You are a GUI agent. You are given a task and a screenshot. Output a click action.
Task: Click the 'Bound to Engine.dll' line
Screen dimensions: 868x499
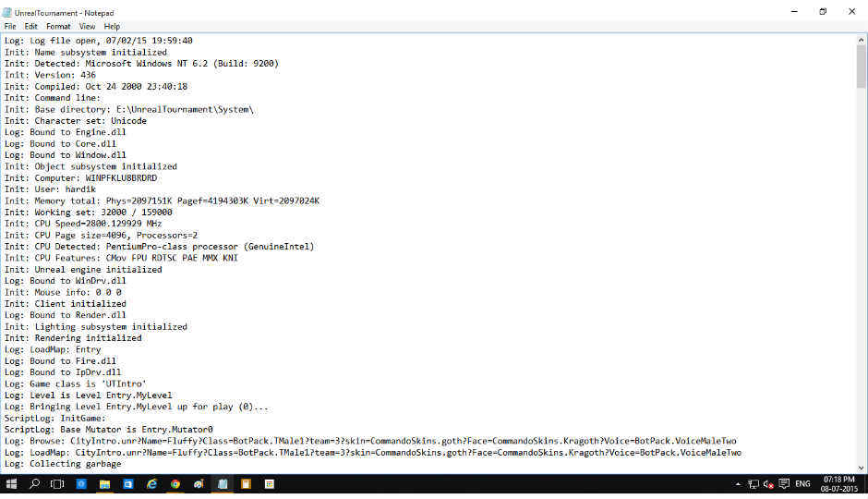click(66, 132)
